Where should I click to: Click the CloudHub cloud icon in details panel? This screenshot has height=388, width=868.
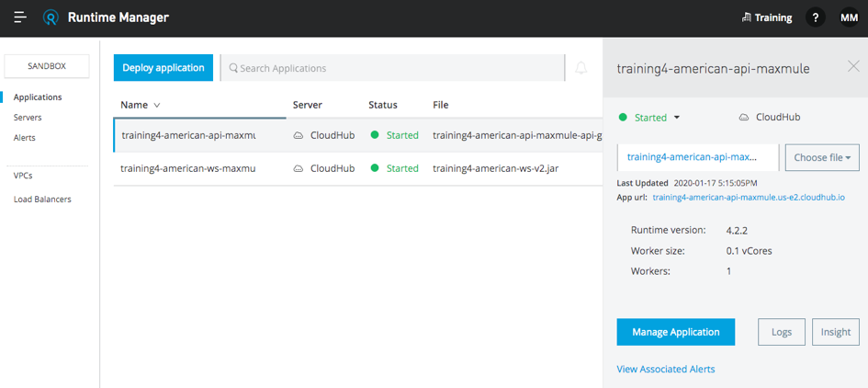(744, 118)
